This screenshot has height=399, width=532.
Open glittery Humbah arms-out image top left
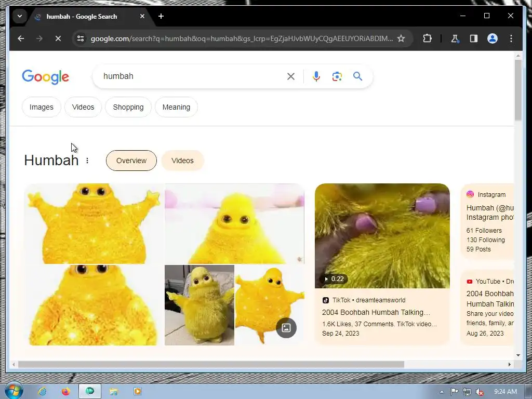[94, 223]
